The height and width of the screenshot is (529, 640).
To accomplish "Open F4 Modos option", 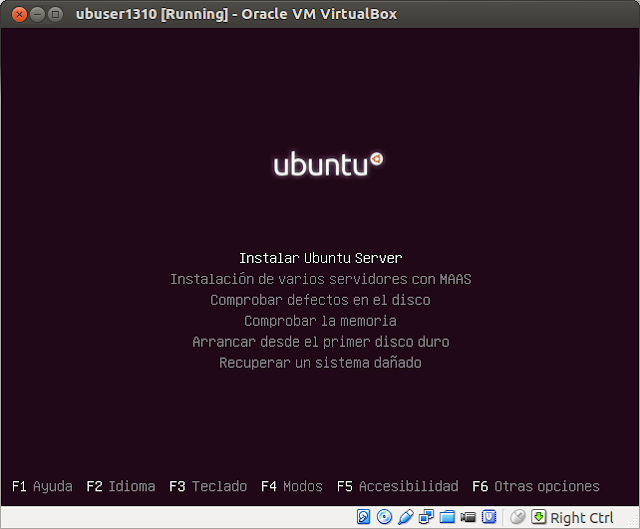I will click(292, 486).
